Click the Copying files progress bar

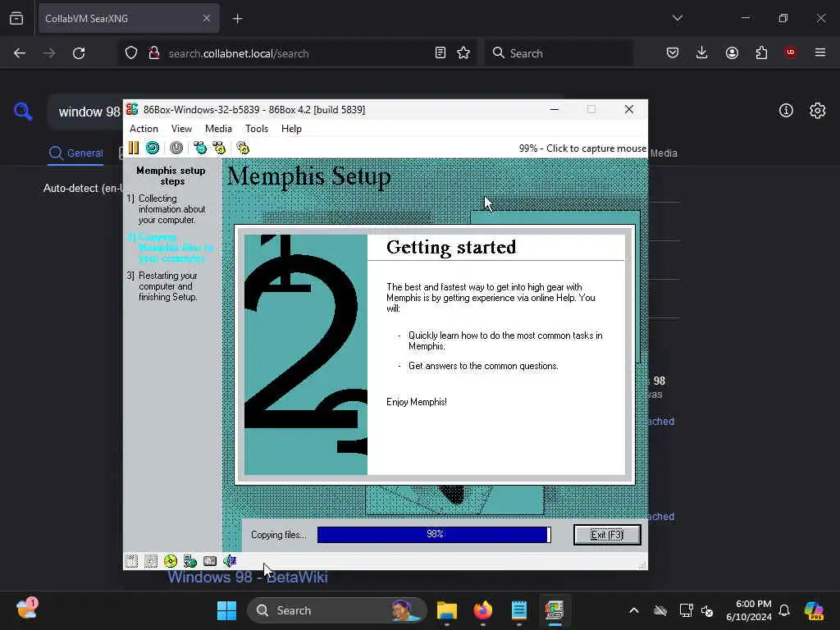click(434, 535)
